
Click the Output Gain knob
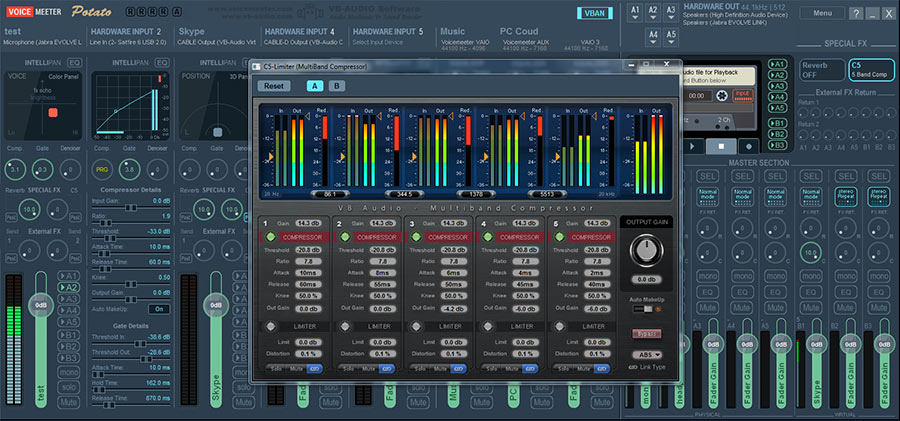[x=646, y=251]
